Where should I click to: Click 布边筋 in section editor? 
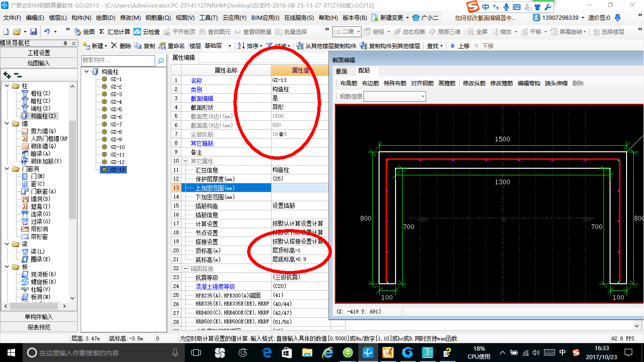pyautogui.click(x=371, y=83)
